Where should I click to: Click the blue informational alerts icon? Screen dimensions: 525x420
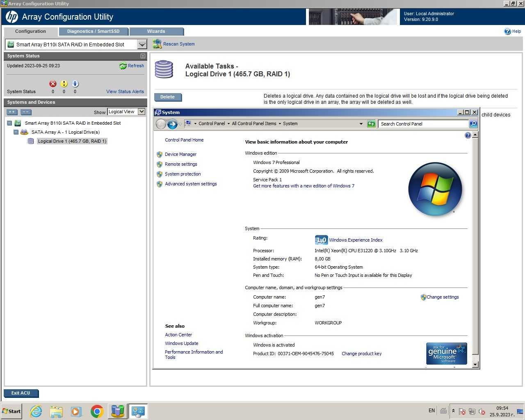click(75, 84)
